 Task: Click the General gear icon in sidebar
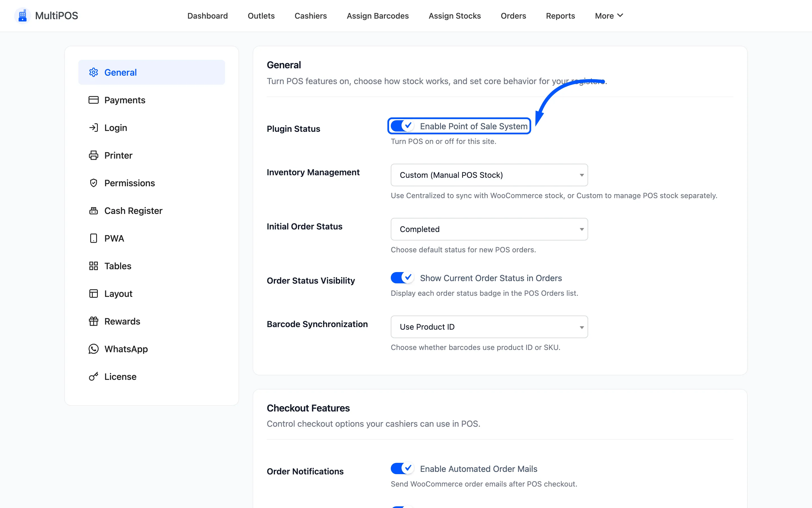[x=94, y=72]
